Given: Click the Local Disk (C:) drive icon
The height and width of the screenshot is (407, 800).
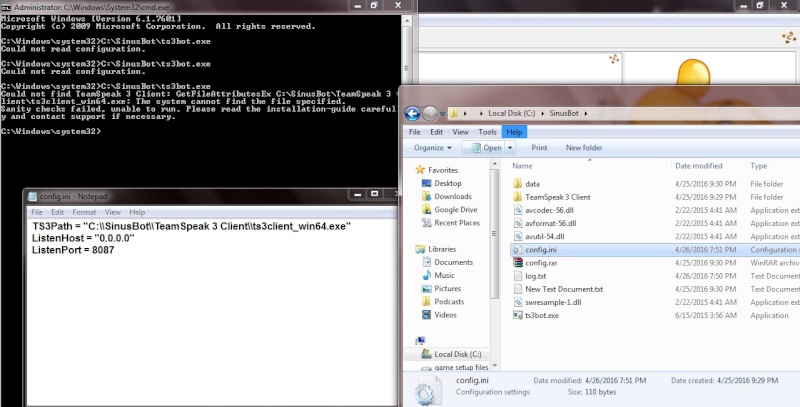Looking at the screenshot, I should [427, 354].
